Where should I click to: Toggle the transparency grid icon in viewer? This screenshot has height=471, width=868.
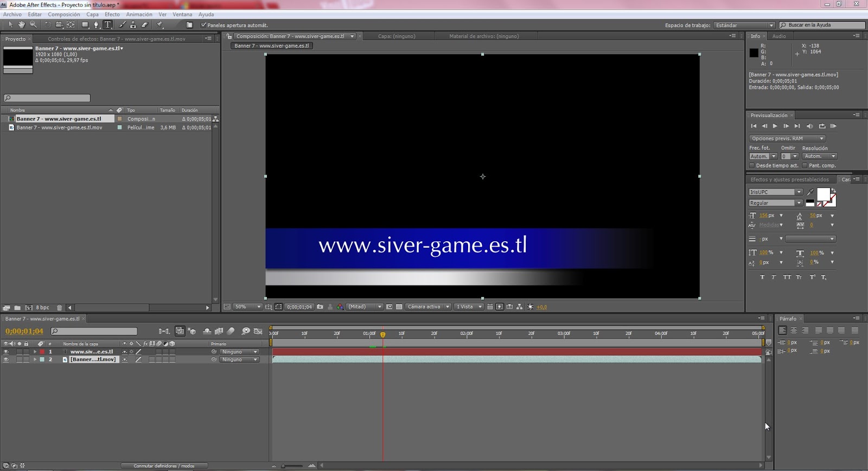(x=399, y=307)
